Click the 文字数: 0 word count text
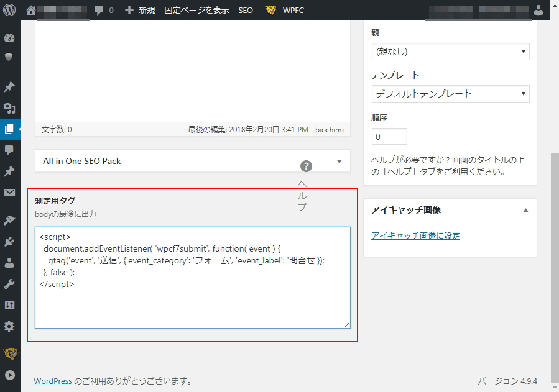This screenshot has width=559, height=392. (57, 130)
